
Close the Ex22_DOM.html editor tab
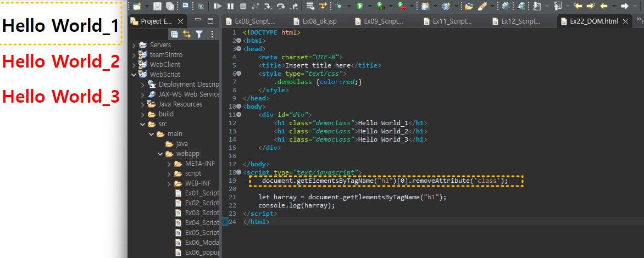coord(626,22)
